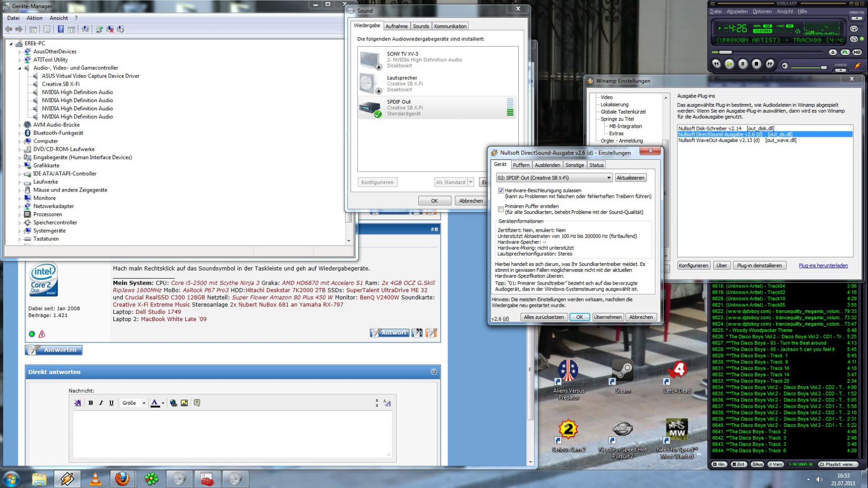
Task: Click the Winamp lightning bolt logo
Action: (858, 66)
